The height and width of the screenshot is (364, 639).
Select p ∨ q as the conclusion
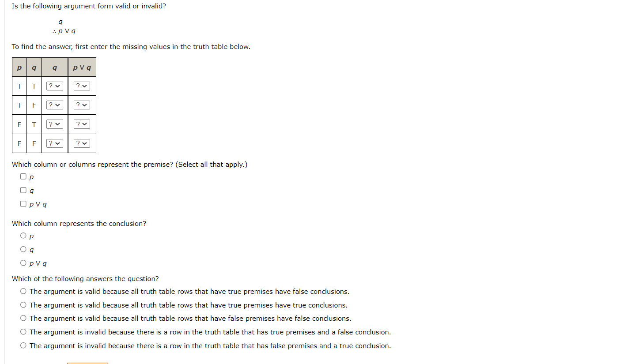[23, 263]
